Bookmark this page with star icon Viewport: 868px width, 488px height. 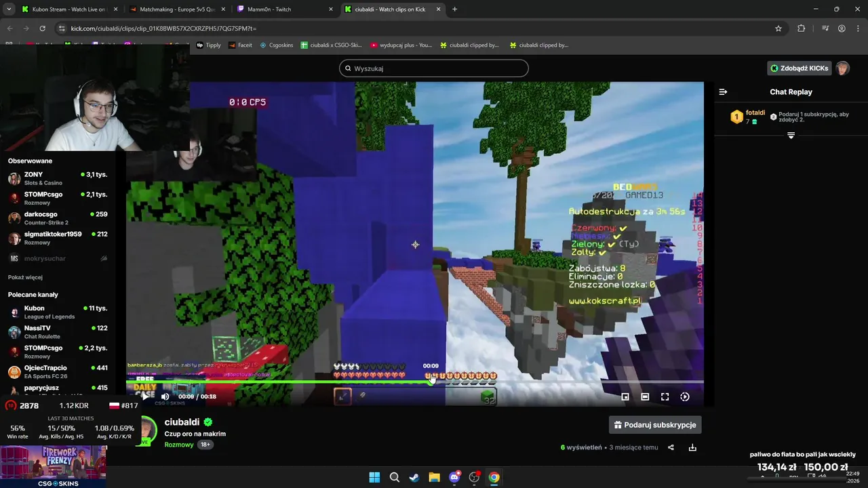coord(778,28)
